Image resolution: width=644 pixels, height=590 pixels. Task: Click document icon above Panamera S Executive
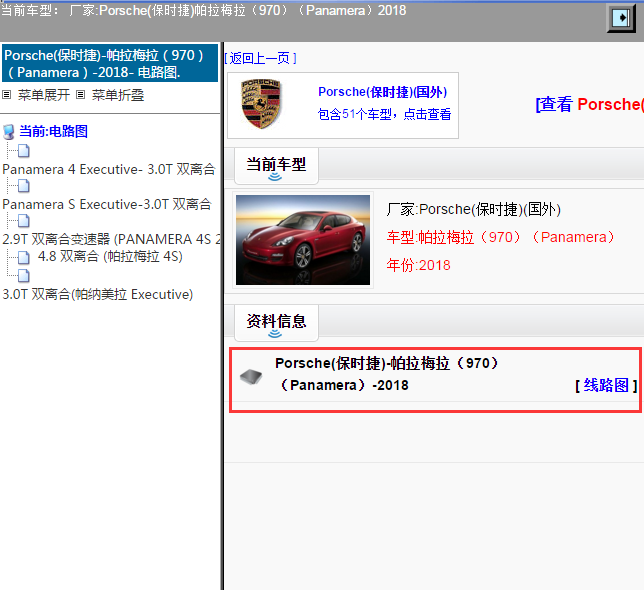[x=23, y=186]
